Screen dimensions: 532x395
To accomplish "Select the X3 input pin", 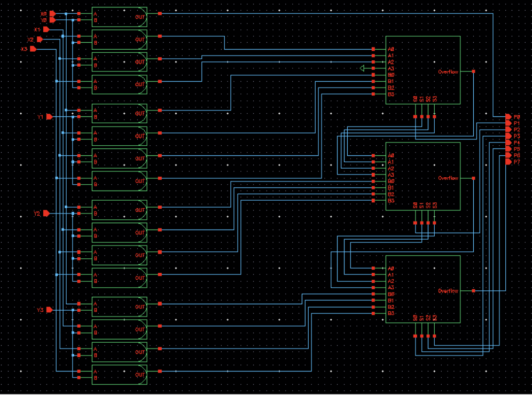I will coord(33,49).
